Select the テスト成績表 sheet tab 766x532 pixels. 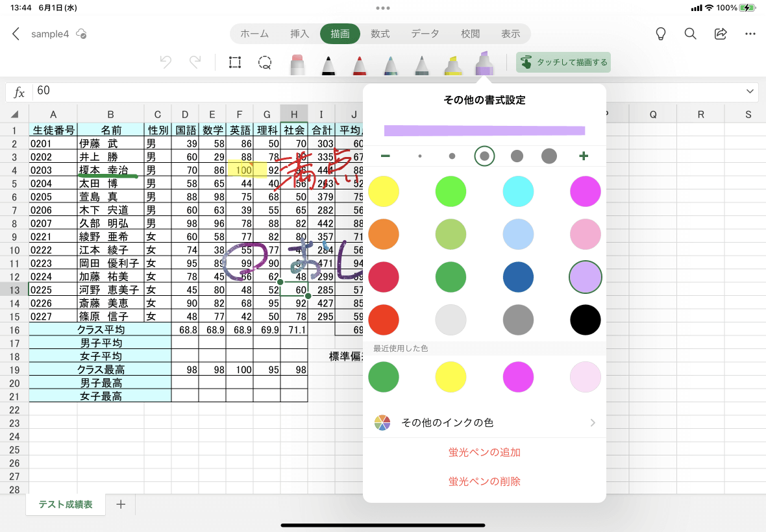click(66, 504)
